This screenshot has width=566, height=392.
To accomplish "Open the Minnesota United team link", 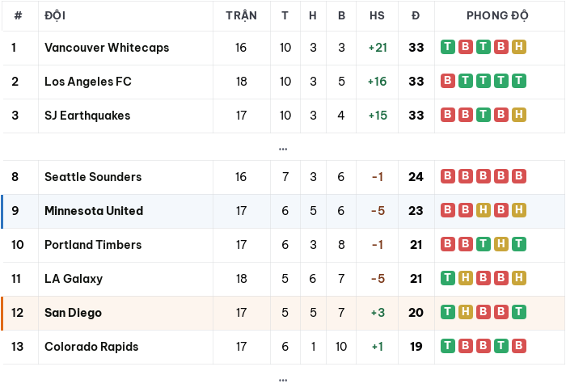I will 94,211.
